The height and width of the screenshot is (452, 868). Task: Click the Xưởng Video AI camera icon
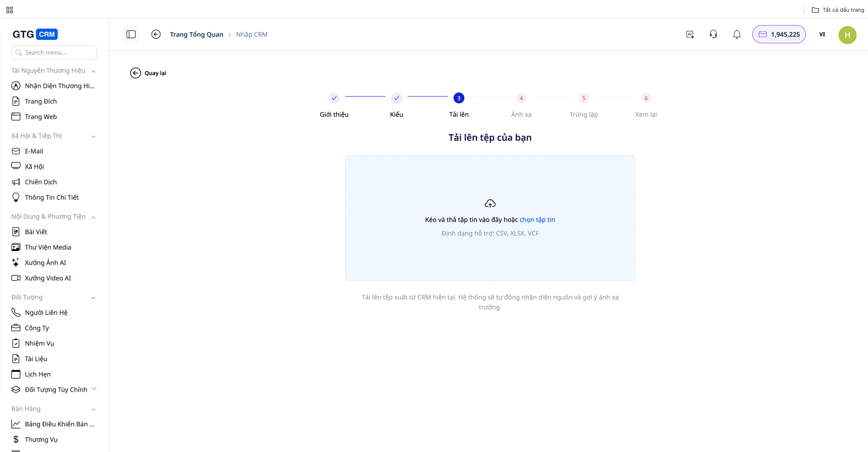(16, 278)
